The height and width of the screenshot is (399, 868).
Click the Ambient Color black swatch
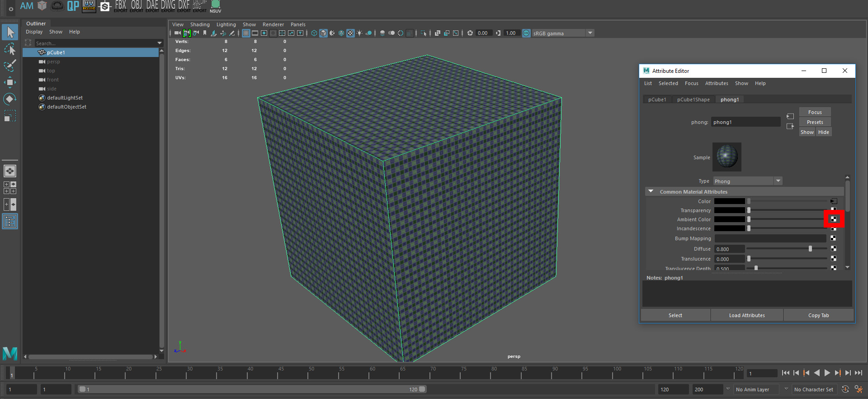tap(729, 219)
